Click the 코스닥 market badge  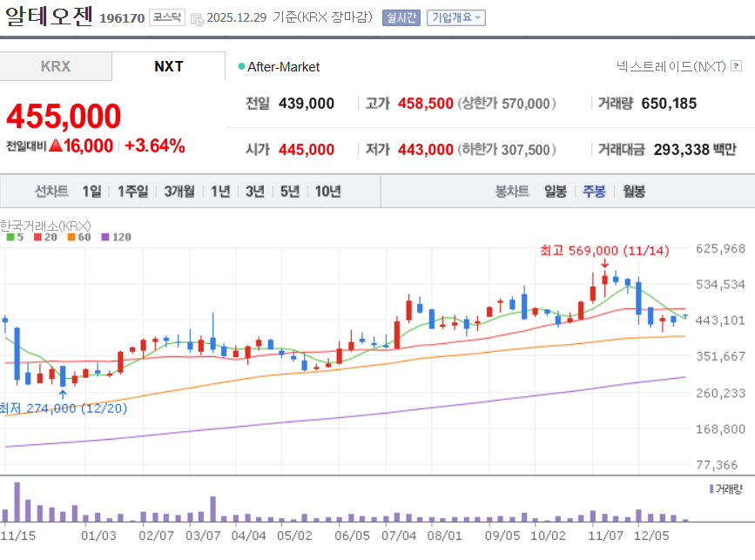pos(166,17)
